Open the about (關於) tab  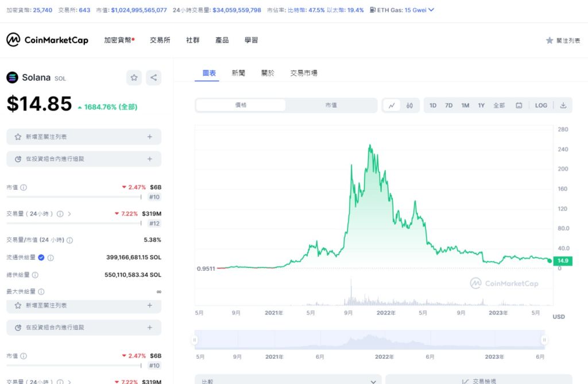[268, 73]
